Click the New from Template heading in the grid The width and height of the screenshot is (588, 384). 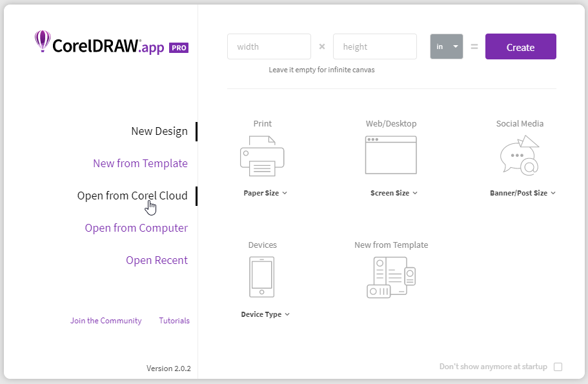pyautogui.click(x=391, y=245)
